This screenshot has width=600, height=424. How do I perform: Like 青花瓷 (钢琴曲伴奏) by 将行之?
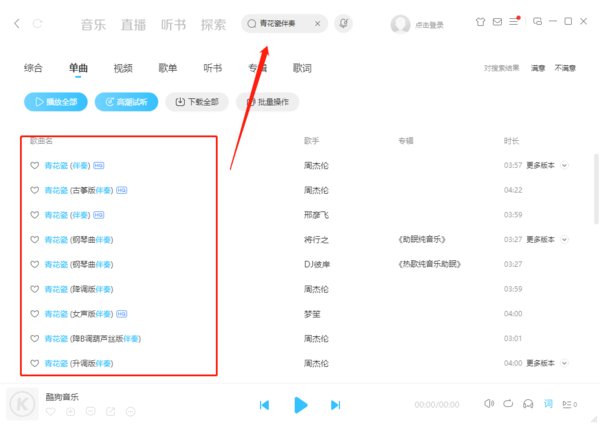click(34, 240)
